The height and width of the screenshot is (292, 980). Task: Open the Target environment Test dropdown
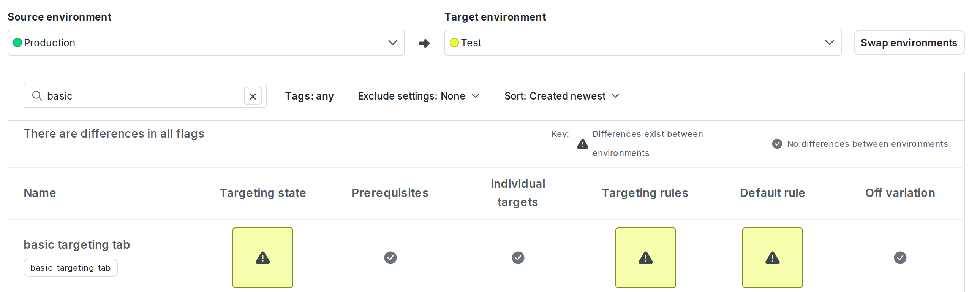[642, 43]
